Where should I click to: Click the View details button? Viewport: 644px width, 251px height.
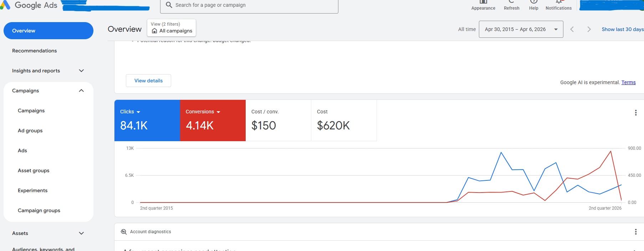pyautogui.click(x=148, y=81)
